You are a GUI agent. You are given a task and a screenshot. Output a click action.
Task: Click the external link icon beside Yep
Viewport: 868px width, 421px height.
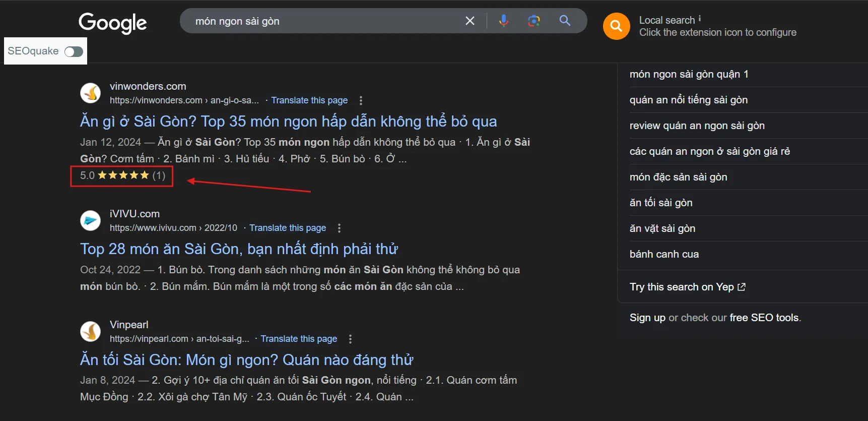click(742, 287)
